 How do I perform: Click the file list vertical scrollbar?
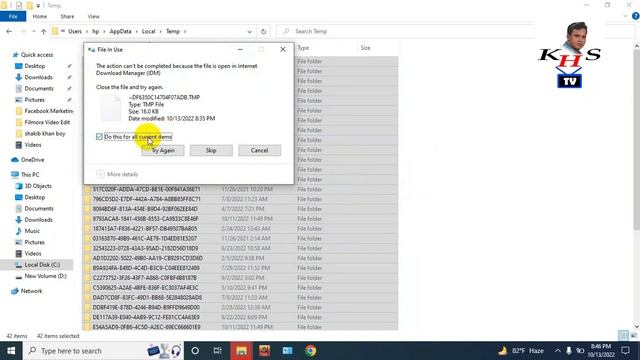click(x=636, y=139)
